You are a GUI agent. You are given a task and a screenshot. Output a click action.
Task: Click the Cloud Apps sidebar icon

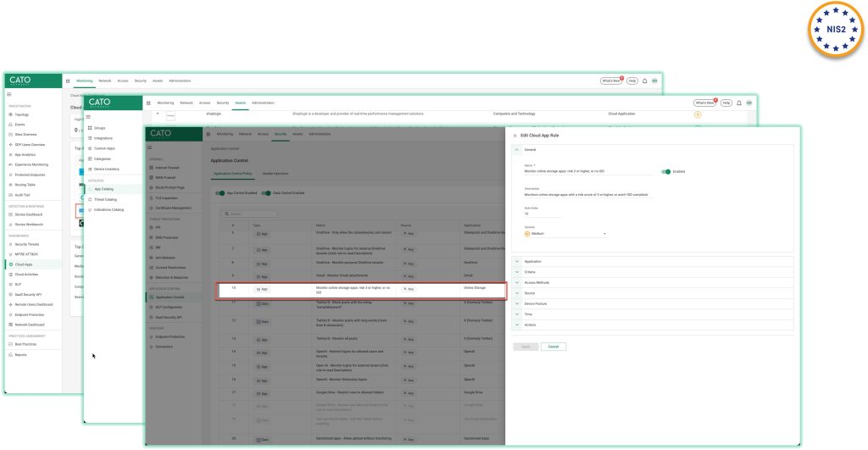(9, 264)
